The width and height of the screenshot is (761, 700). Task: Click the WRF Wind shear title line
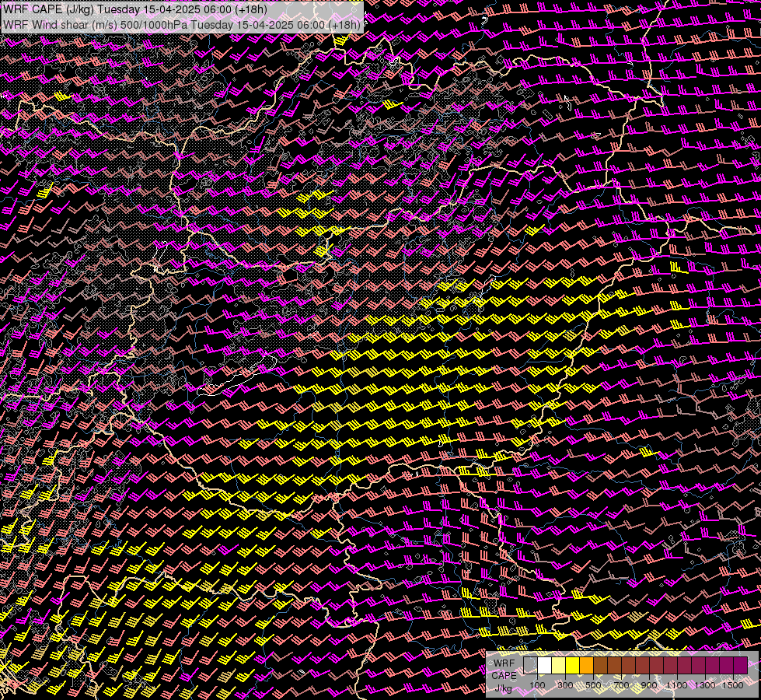tap(182, 25)
